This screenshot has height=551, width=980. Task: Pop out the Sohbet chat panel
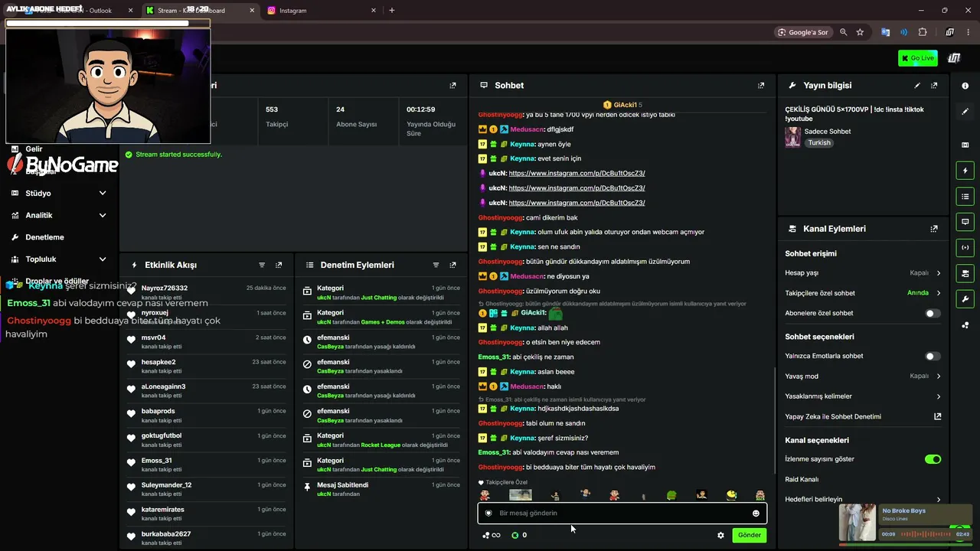click(760, 86)
